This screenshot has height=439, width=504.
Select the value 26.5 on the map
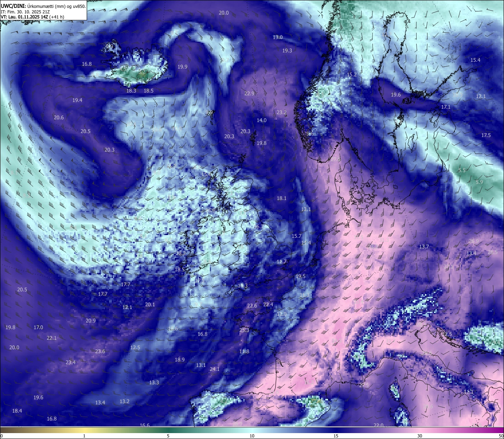tap(493, 252)
